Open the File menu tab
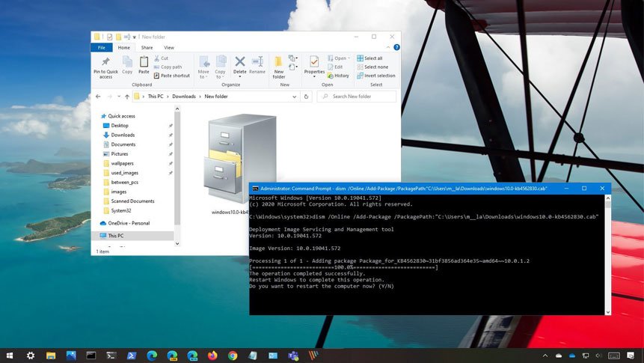The width and height of the screenshot is (644, 363). pos(102,47)
